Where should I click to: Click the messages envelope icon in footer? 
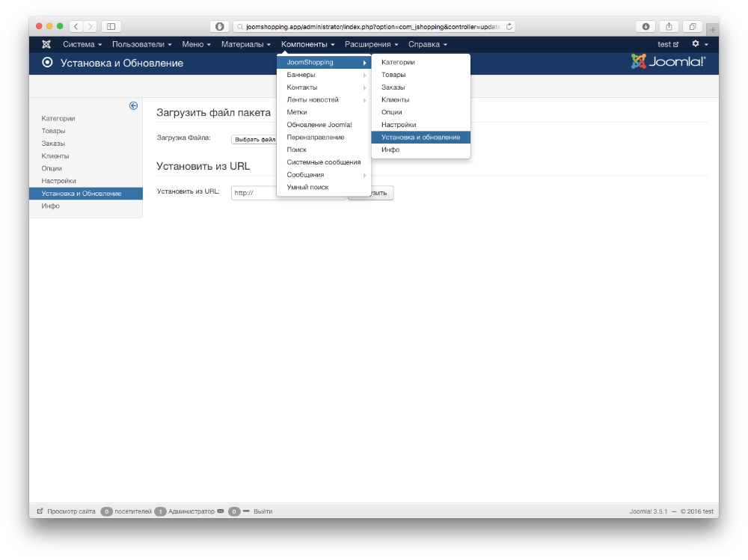tap(221, 511)
